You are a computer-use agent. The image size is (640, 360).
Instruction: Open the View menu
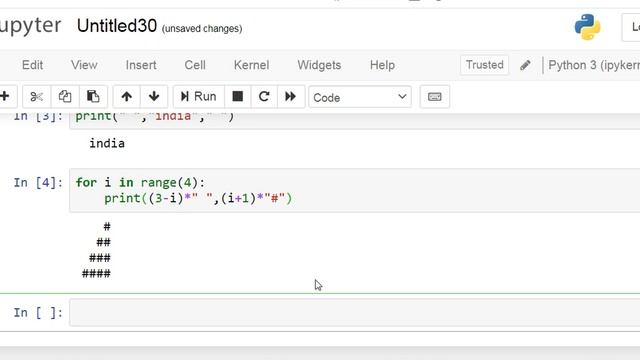coord(84,65)
